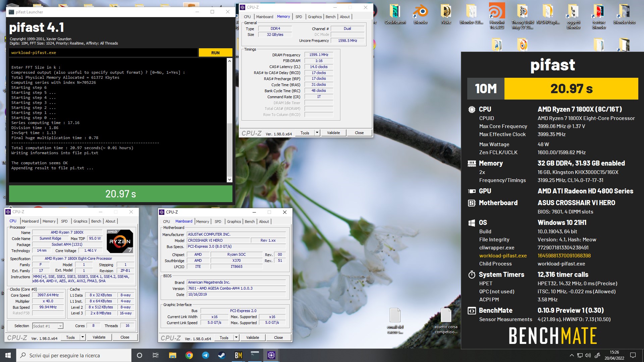Open Tools dropdown arrow in CPU tab CPU-Z
644x362 pixels.
pos(83,337)
